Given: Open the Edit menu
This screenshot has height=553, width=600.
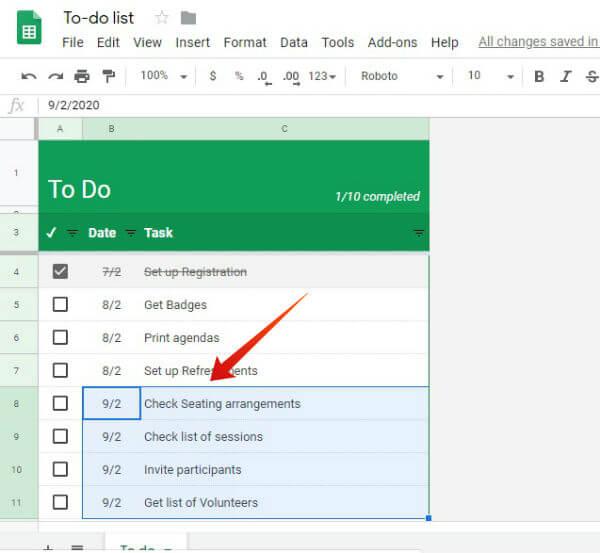Looking at the screenshot, I should click(x=108, y=42).
